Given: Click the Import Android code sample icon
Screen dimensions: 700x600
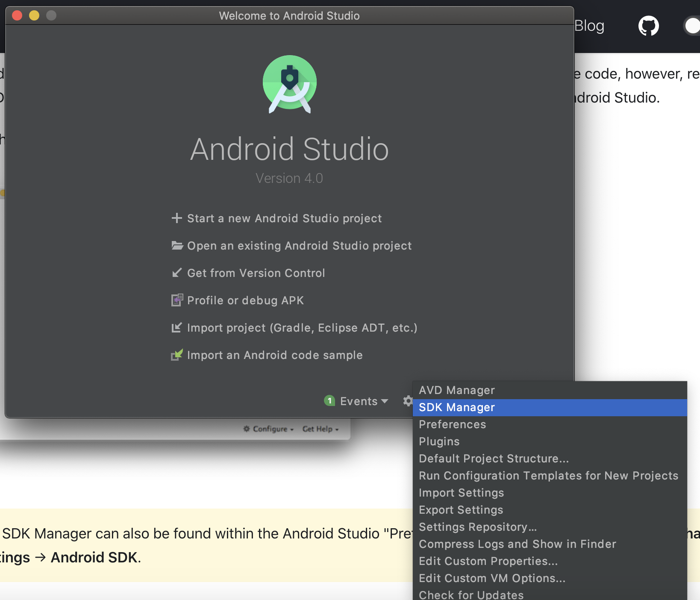Looking at the screenshot, I should [177, 354].
